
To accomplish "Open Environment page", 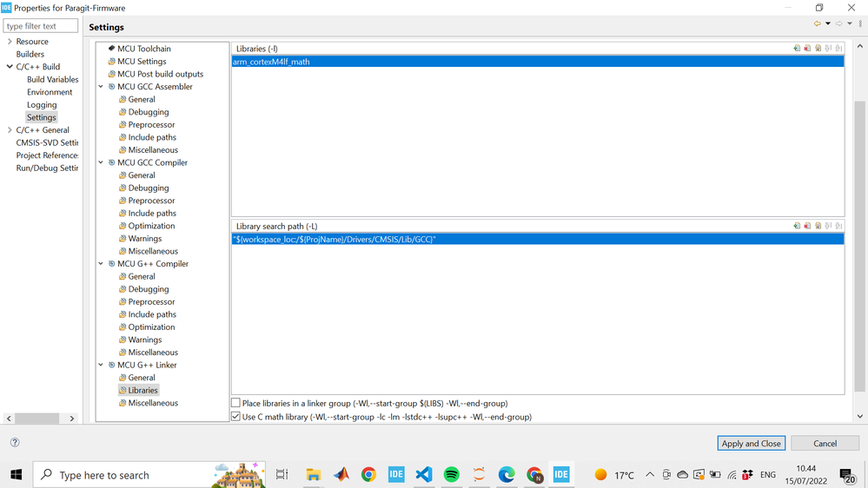I will click(x=50, y=92).
